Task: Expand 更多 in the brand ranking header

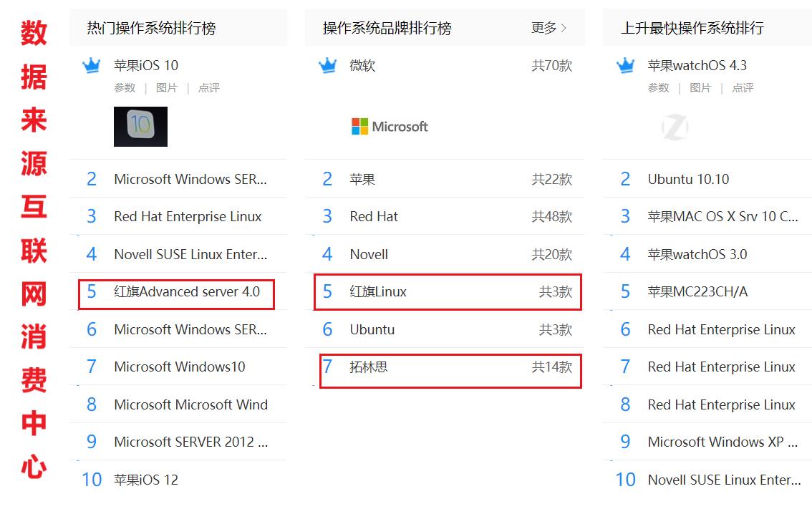Action: pos(548,28)
